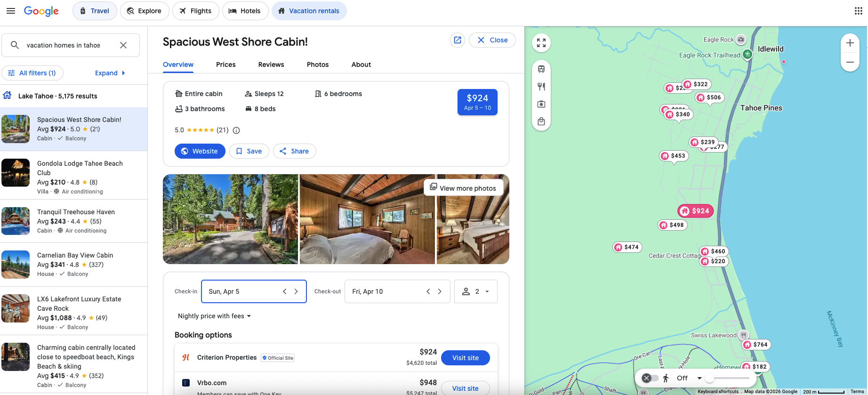
Task: Clear the vacation homes search text
Action: [123, 45]
